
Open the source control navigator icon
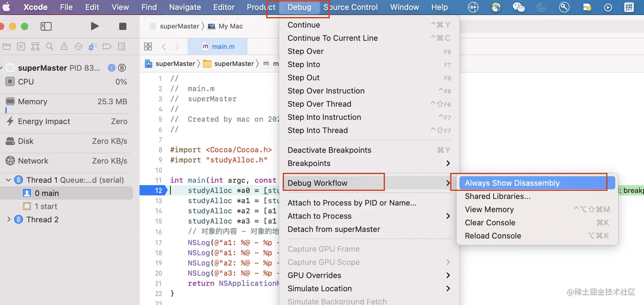21,46
